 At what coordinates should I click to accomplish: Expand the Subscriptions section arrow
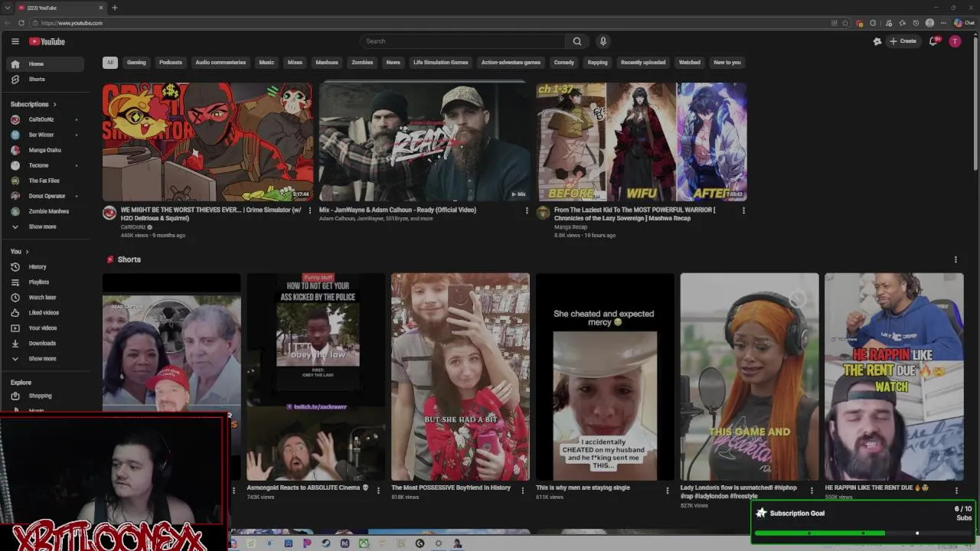(x=54, y=104)
